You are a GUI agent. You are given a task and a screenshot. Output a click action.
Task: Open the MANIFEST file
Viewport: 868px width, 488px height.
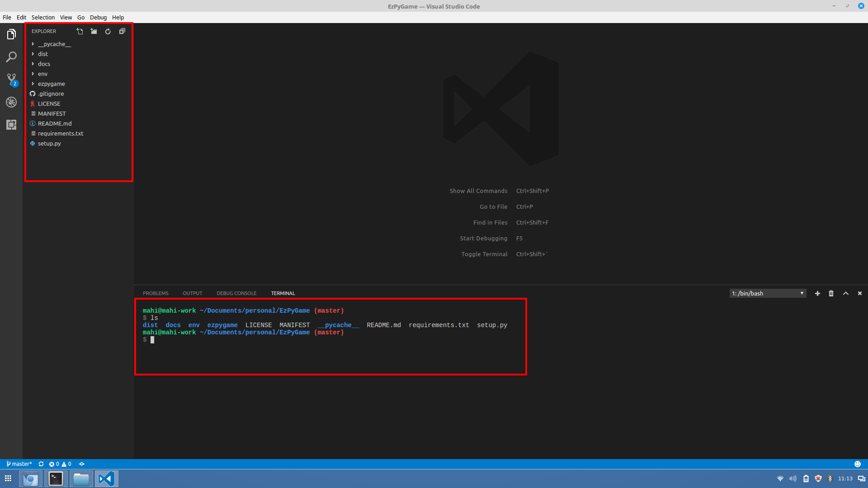[78, 113]
